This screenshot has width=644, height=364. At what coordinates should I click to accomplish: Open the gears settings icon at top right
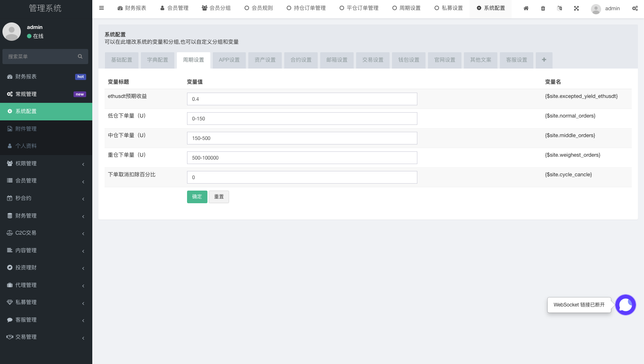point(635,8)
